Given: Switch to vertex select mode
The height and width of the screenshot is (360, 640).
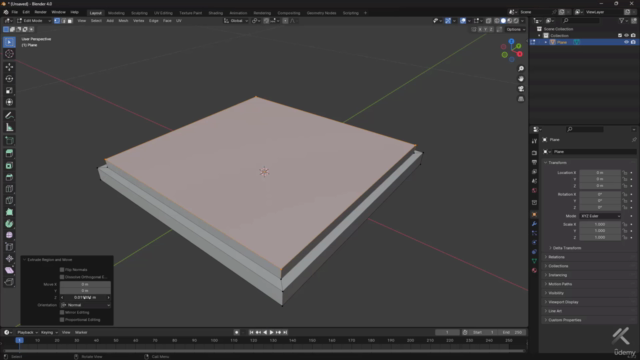Looking at the screenshot, I should [57, 21].
